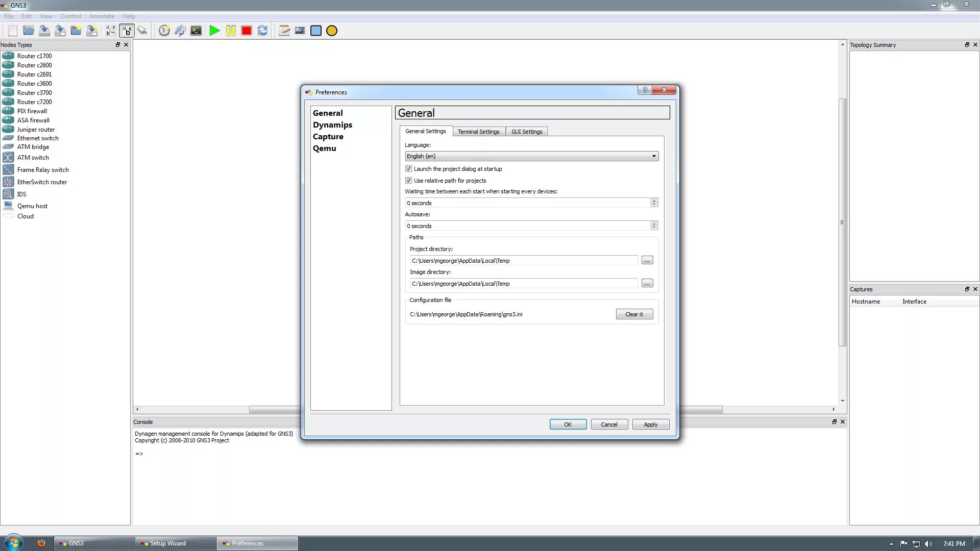980x551 pixels.
Task: Select Router c7200 node type
Action: pos(34,102)
